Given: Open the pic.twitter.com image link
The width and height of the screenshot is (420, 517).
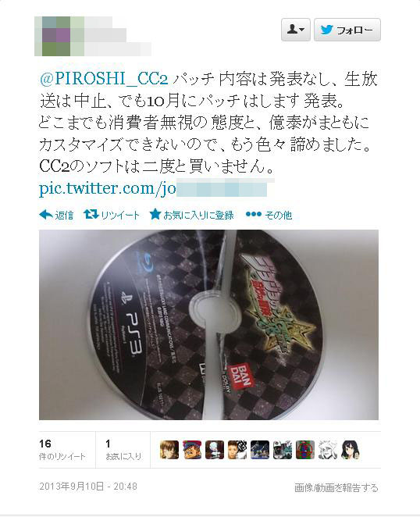Looking at the screenshot, I should 153,188.
